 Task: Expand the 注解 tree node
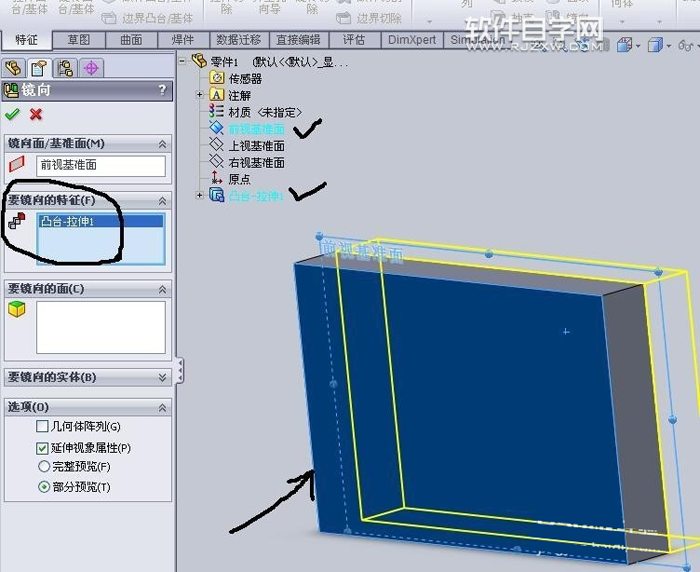click(x=200, y=94)
